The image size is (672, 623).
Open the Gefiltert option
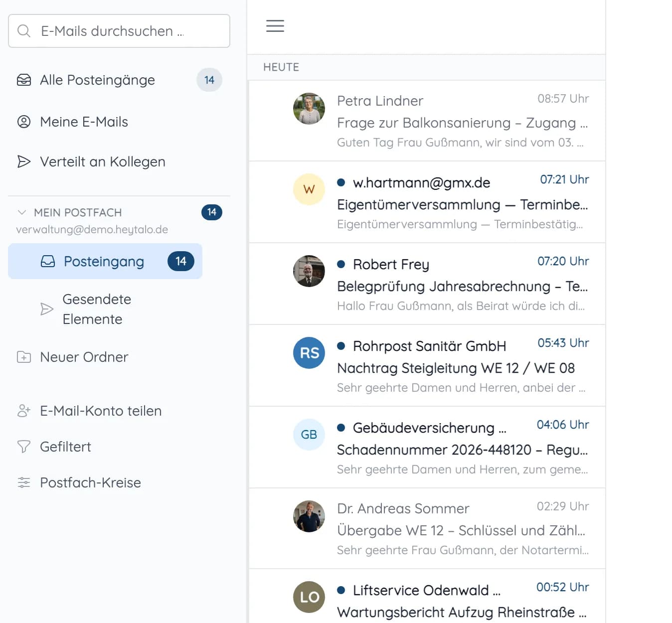coord(119,447)
